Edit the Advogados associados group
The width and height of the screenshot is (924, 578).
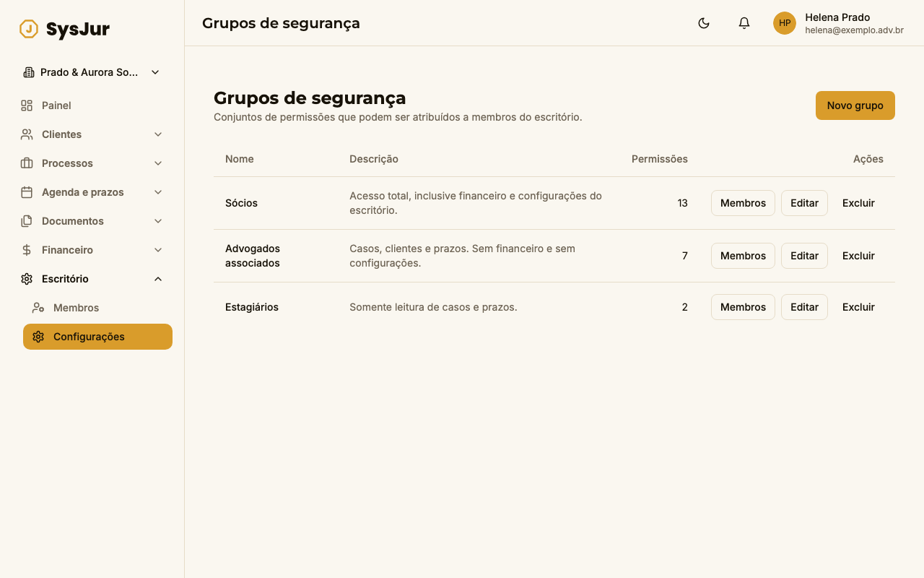[804, 256]
